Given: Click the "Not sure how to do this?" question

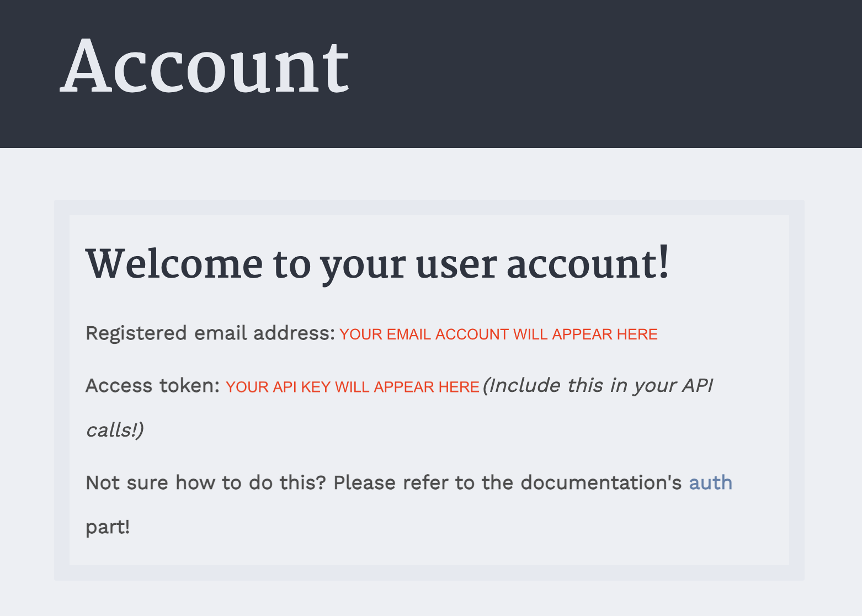Looking at the screenshot, I should click(206, 483).
